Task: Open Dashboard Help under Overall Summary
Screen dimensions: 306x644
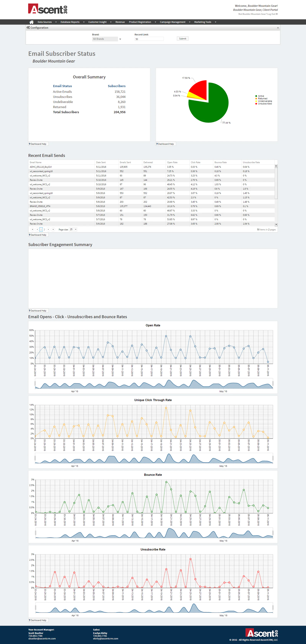Action: (x=38, y=144)
